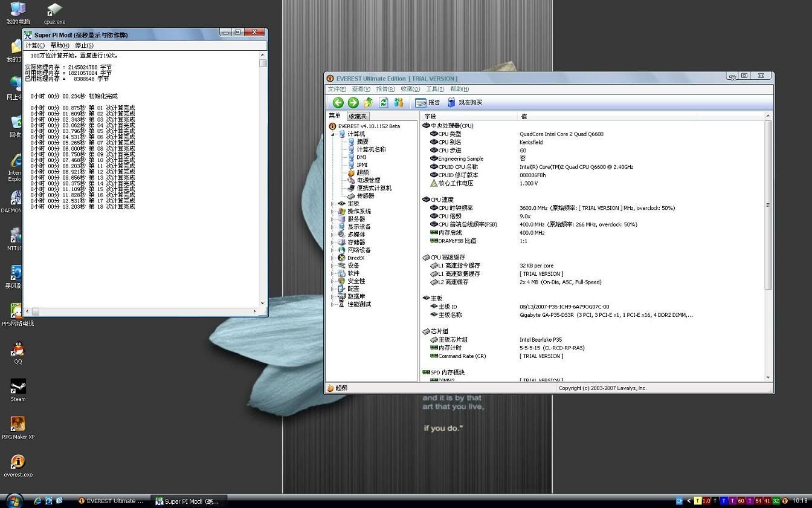Switch to the 收藏夹 tab
This screenshot has width=812, height=508.
pyautogui.click(x=358, y=116)
